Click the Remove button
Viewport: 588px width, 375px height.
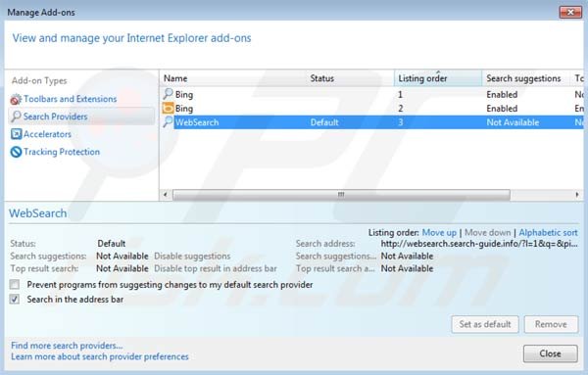click(551, 324)
